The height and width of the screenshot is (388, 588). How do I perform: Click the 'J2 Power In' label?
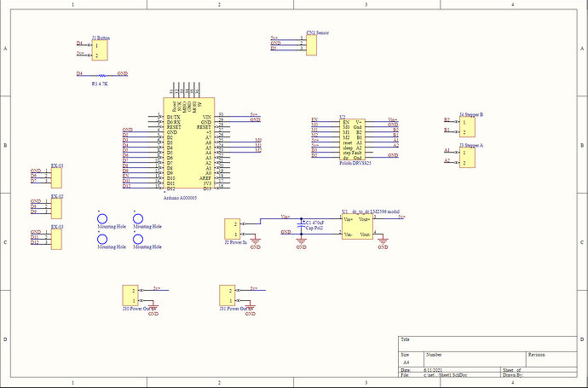click(235, 242)
